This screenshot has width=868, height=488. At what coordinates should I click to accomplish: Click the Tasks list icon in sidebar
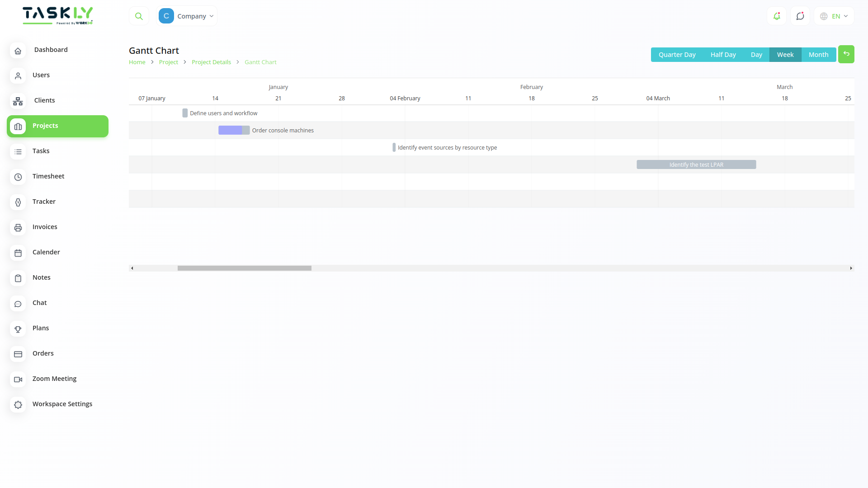18,152
